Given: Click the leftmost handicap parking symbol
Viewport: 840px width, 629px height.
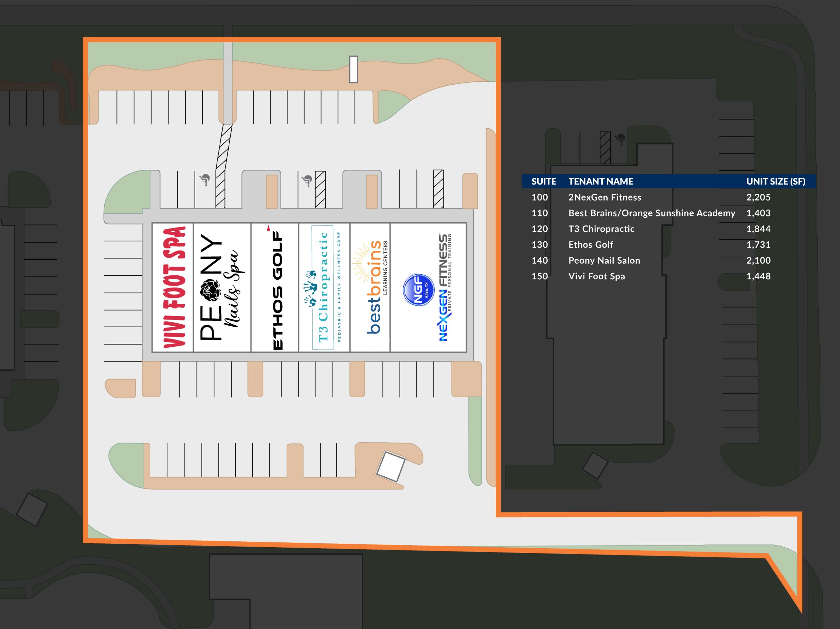Looking at the screenshot, I should click(x=205, y=179).
